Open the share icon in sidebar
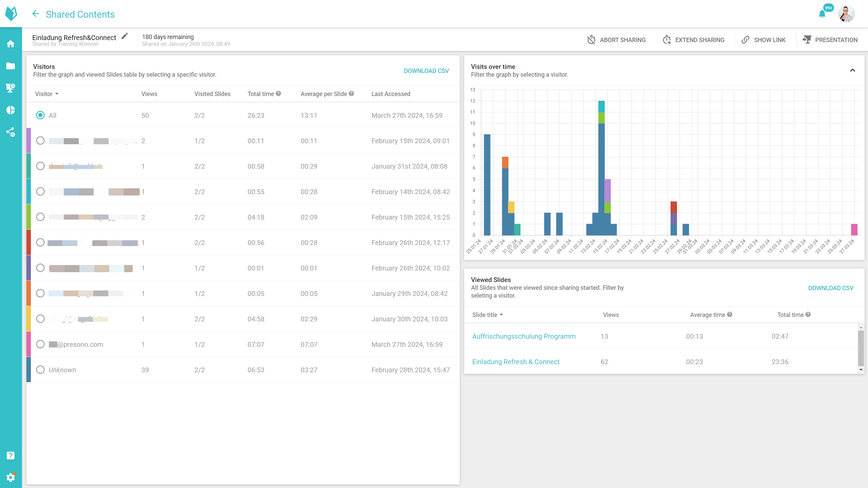 pos(11,132)
